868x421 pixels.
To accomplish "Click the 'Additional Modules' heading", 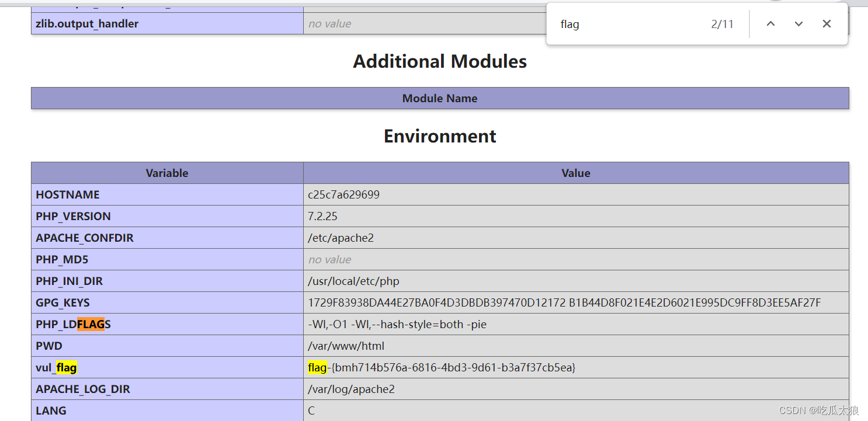I will [x=440, y=61].
